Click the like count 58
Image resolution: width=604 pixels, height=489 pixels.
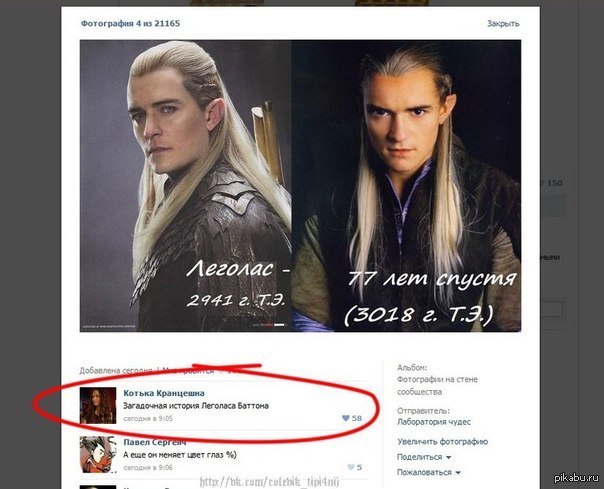coord(357,418)
